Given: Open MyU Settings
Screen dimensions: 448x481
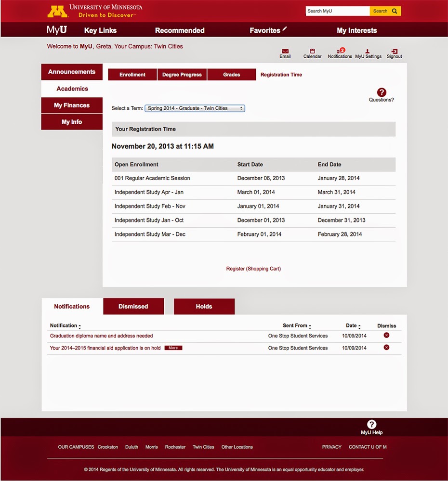Looking at the screenshot, I should (x=368, y=52).
